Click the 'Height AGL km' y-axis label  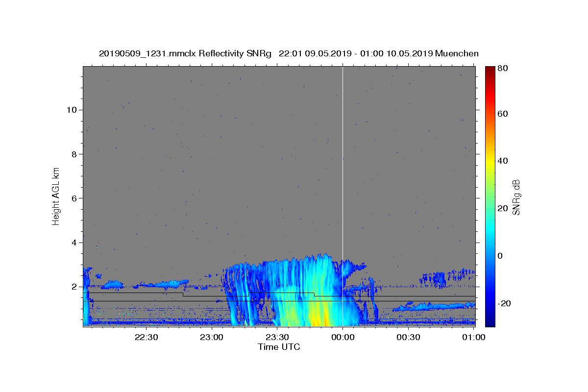(x=56, y=196)
